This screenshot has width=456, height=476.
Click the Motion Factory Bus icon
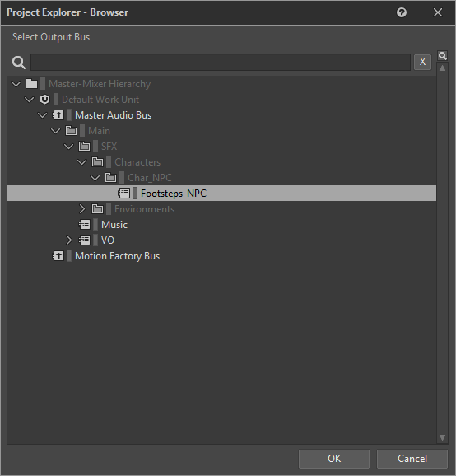[58, 256]
